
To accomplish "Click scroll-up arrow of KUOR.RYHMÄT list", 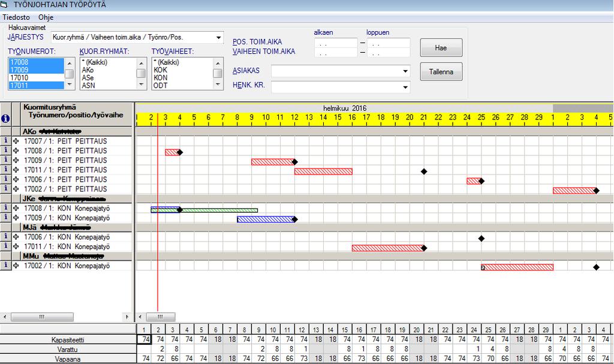I will pyautogui.click(x=141, y=63).
